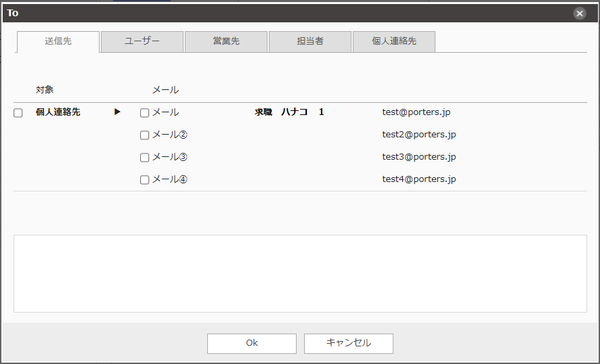Open the ユーザー tab
The width and height of the screenshot is (600, 364).
point(142,41)
